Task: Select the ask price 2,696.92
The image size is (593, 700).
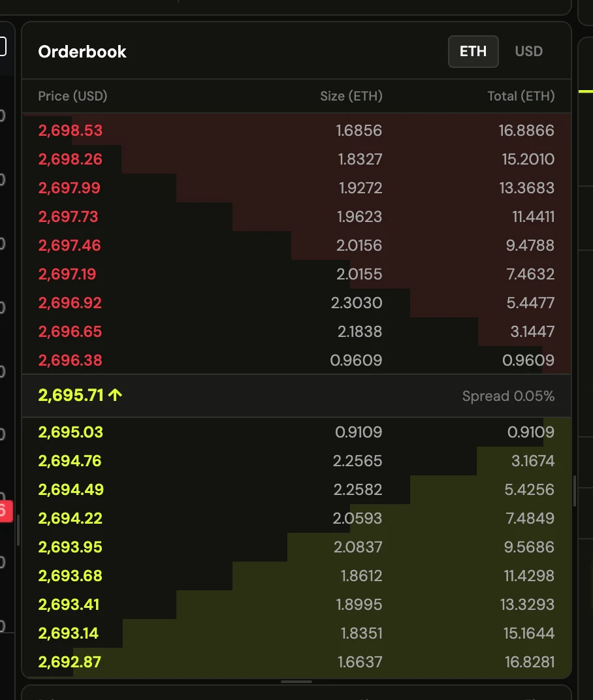Action: click(x=70, y=303)
